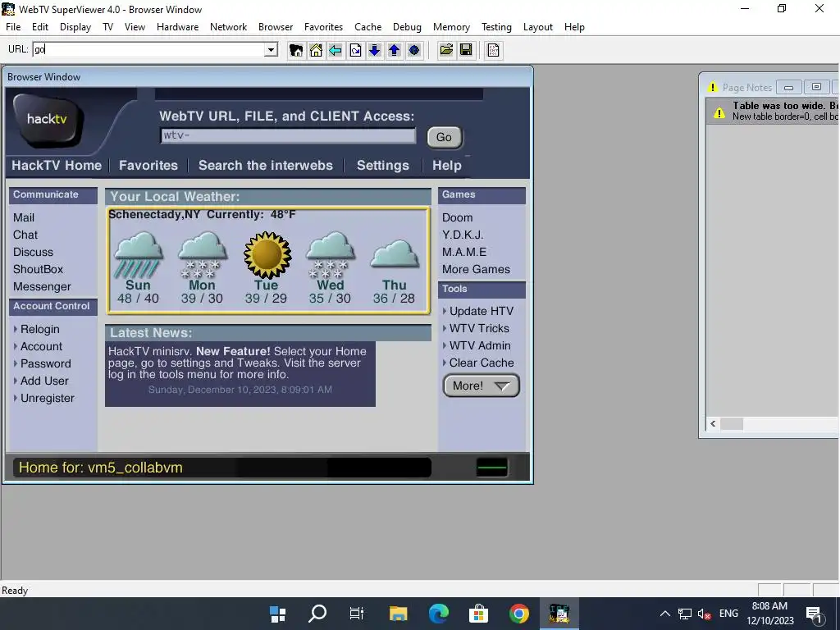
Task: Open ShoutBox link
Action: 38,269
